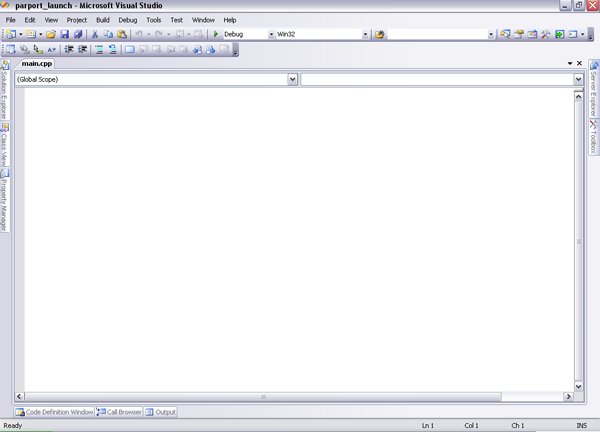600x432 pixels.
Task: Open the Object Browser toolbar icon
Action: tap(532, 34)
